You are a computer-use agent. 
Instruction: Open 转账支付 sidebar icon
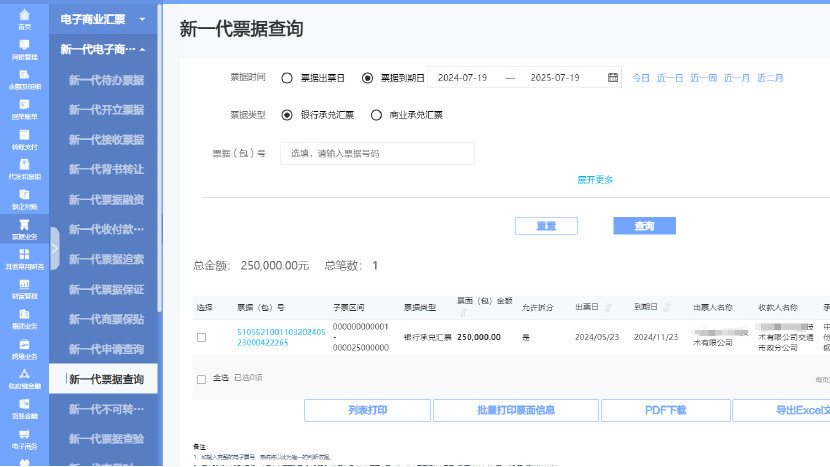[24, 139]
